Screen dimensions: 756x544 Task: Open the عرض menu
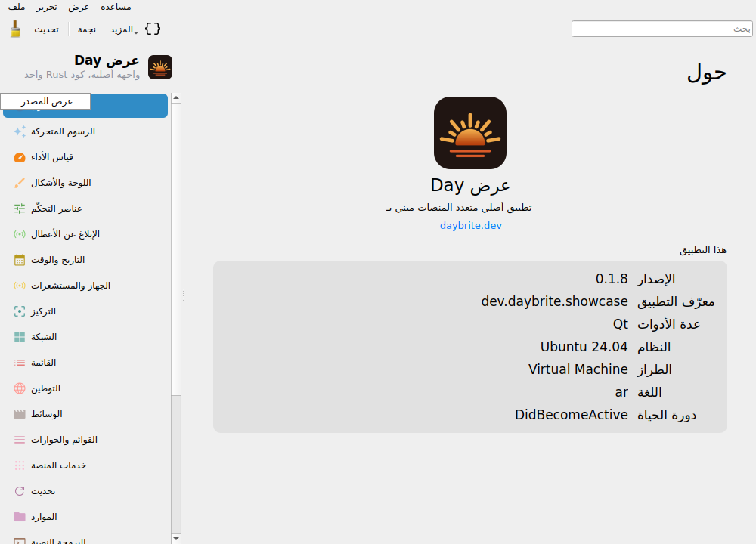click(79, 7)
